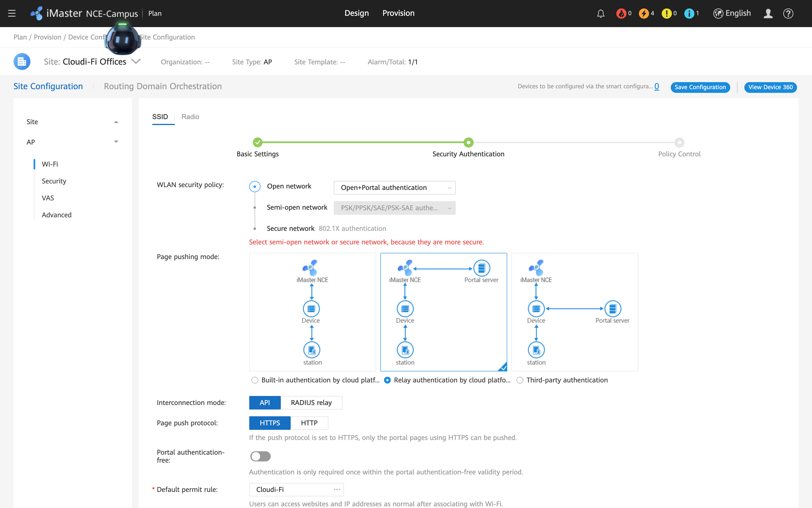
Task: Click Security Authentication step circle
Action: point(468,143)
